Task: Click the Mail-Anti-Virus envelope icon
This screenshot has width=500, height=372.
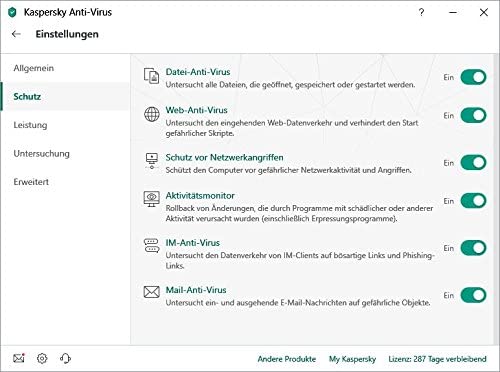Action: tap(152, 292)
